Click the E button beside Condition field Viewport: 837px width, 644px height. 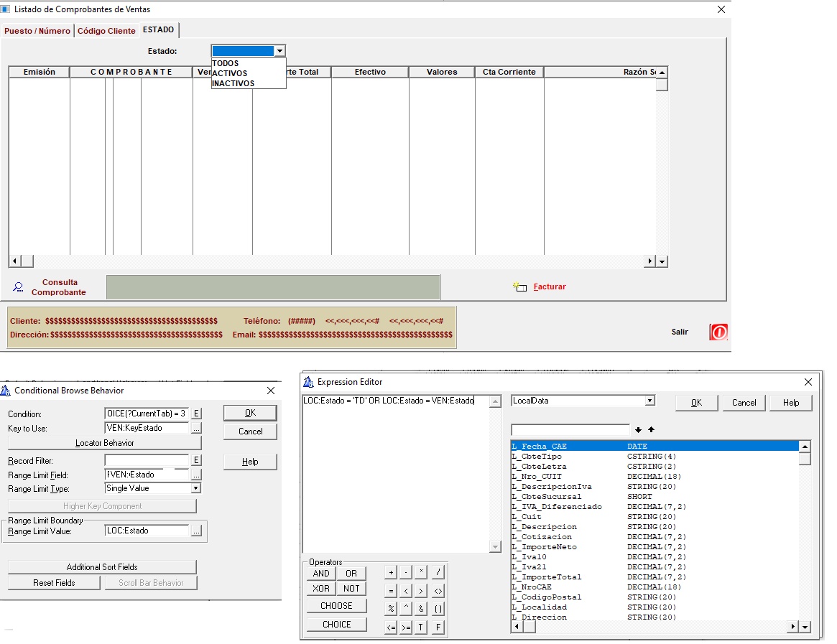pos(196,414)
